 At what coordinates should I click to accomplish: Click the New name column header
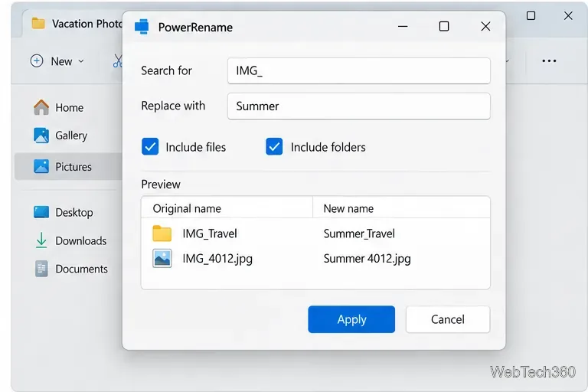pos(401,208)
